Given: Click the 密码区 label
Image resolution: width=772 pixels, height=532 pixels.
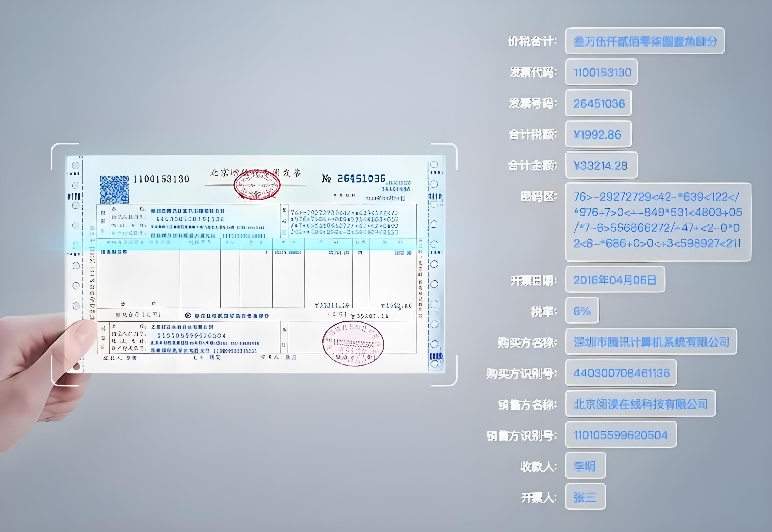Looking at the screenshot, I should tap(539, 196).
